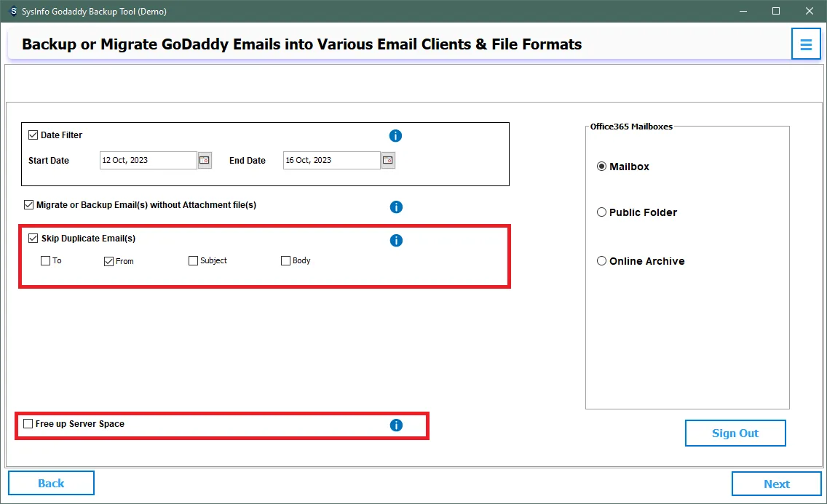Uncheck the Date Filter checkbox
The image size is (827, 504).
tap(33, 135)
